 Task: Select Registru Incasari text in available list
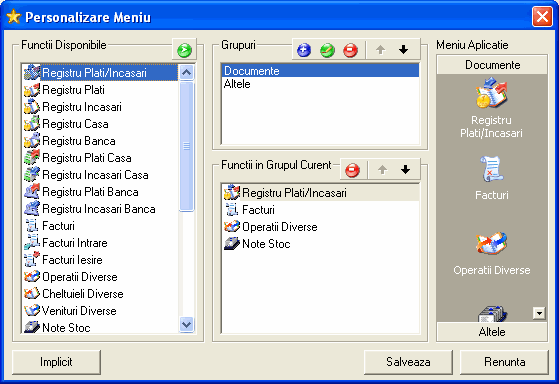coord(82,107)
